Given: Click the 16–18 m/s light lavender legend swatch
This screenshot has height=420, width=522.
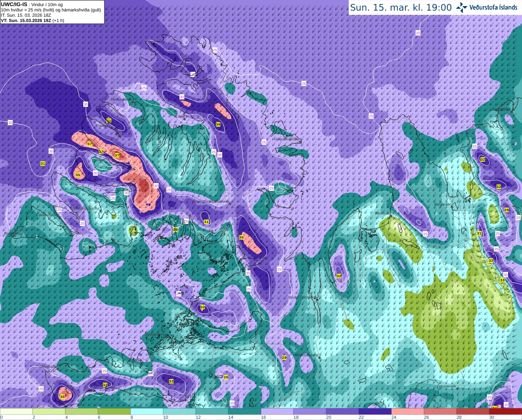Looking at the screenshot, I should (277, 411).
